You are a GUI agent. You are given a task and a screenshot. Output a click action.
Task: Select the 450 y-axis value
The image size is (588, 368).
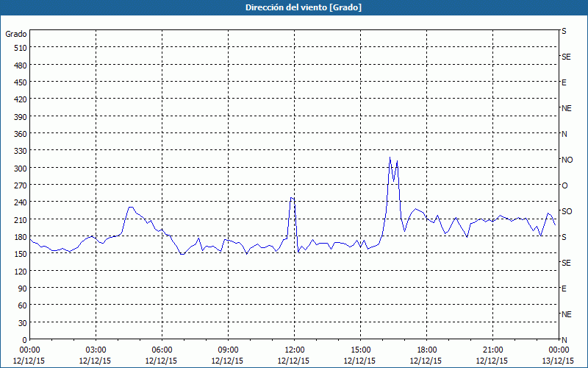(21, 82)
